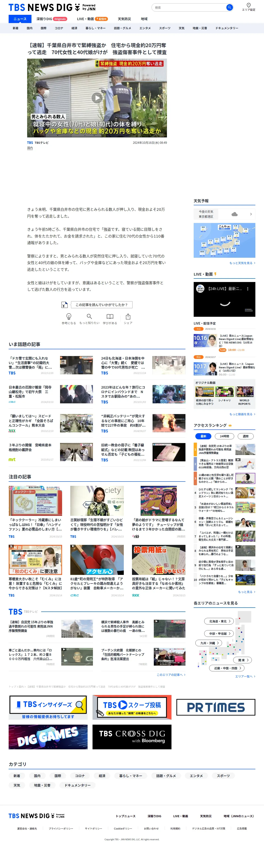Open the 24h LIVE video options menu
Screen dimensions: 264x868
248,289
